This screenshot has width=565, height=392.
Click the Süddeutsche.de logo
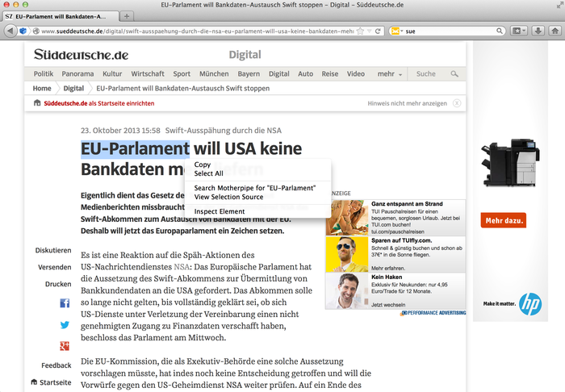[x=81, y=55]
